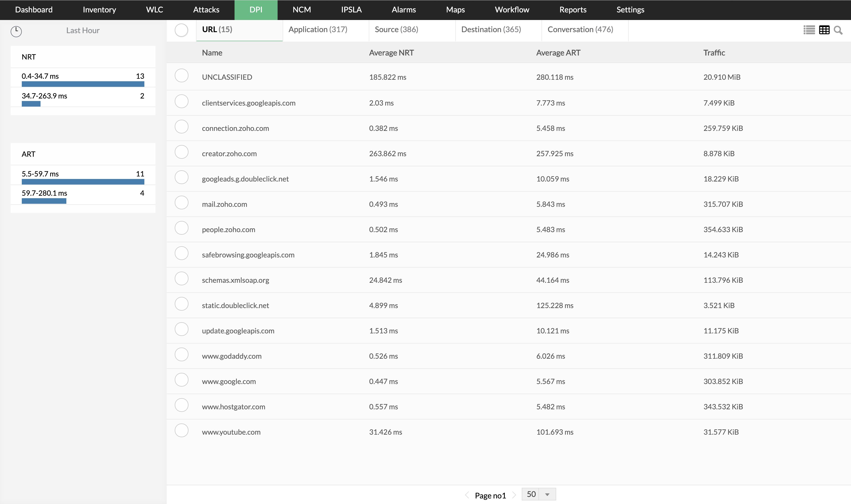Filter by the 59.7-280.1 ms ART range
The width and height of the screenshot is (851, 504).
pyautogui.click(x=44, y=193)
